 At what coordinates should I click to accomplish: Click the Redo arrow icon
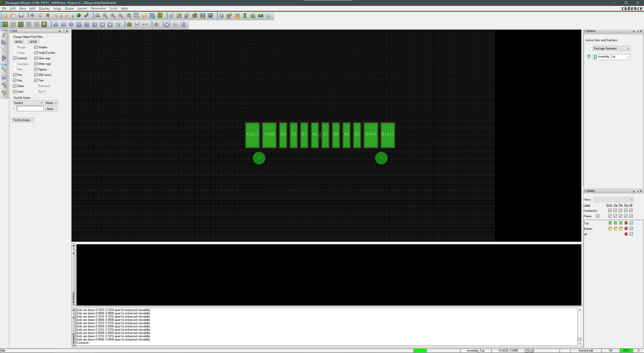67,16
